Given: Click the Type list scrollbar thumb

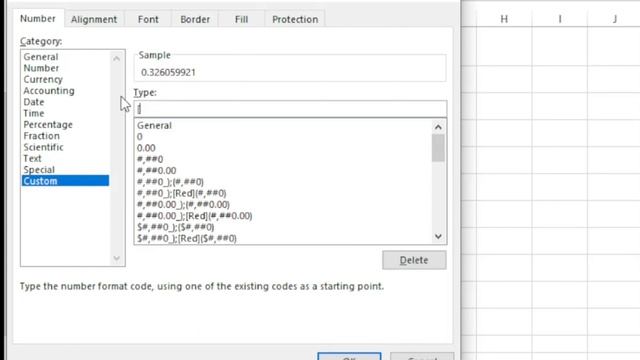Looking at the screenshot, I should (438, 148).
